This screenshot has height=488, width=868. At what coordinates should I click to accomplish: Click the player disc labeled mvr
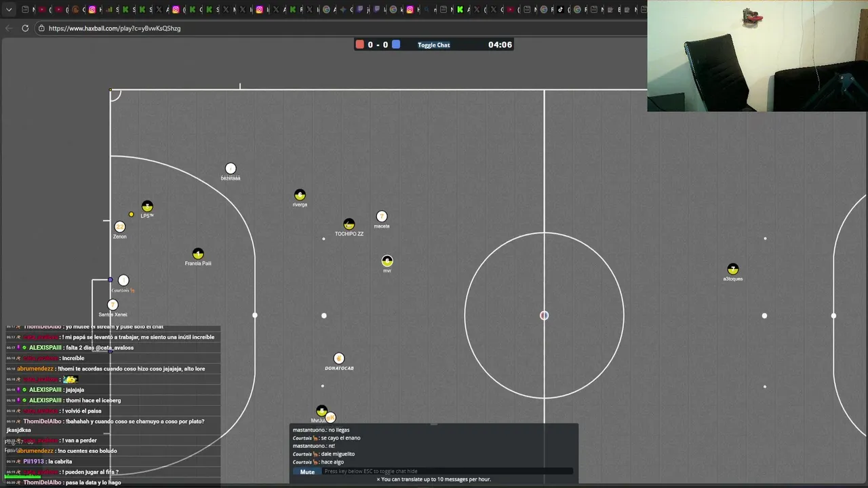(x=387, y=261)
